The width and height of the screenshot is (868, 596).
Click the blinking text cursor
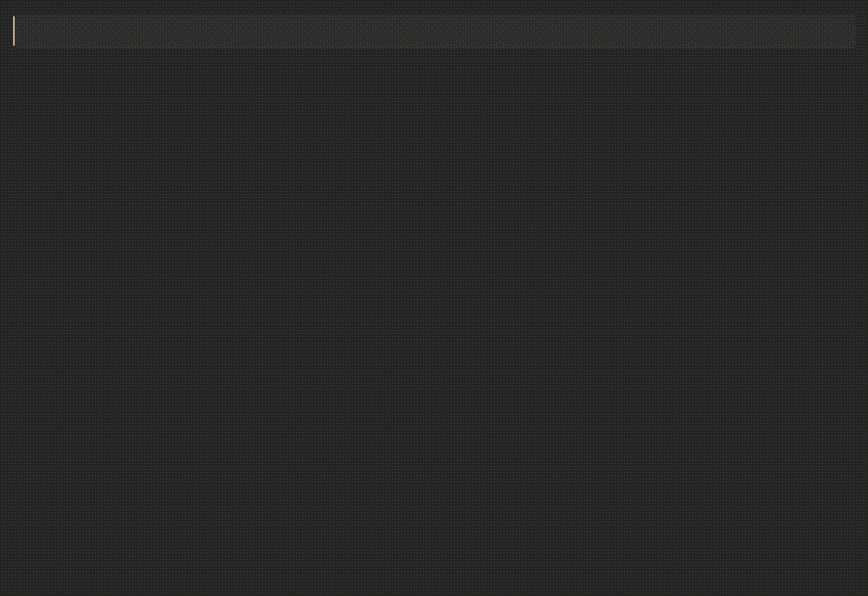point(14,31)
